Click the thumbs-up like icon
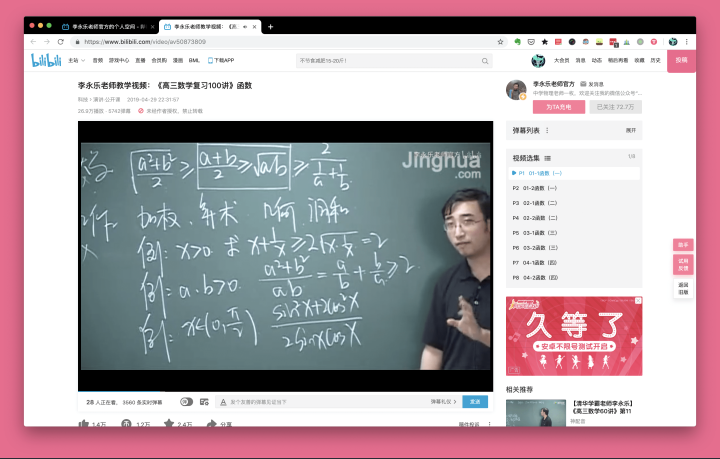Viewport: 720px width, 459px height. (84, 423)
